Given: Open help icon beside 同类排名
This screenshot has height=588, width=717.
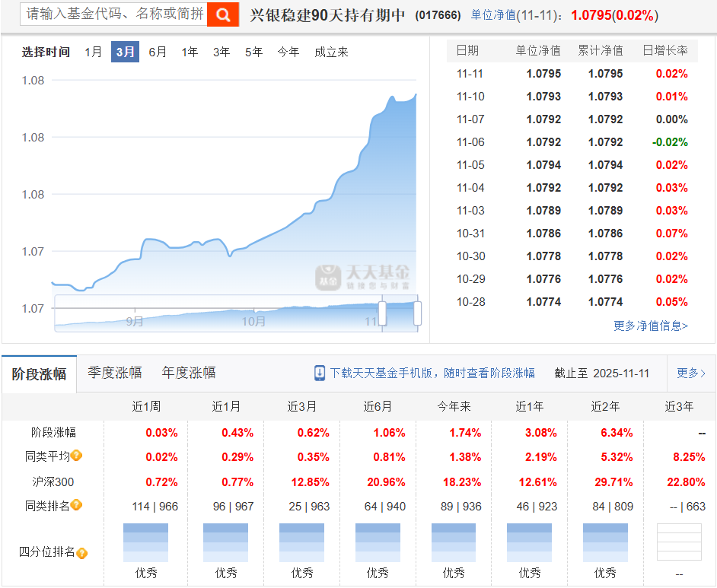Looking at the screenshot, I should pyautogui.click(x=76, y=505).
